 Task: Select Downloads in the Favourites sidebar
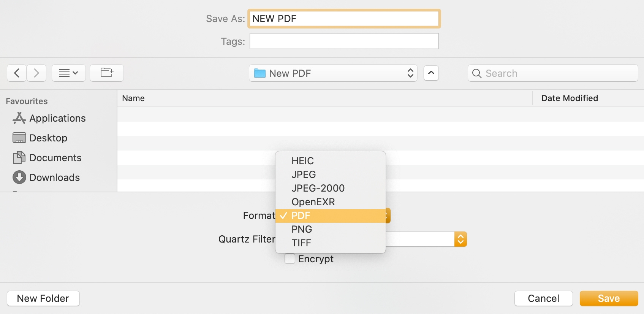55,178
